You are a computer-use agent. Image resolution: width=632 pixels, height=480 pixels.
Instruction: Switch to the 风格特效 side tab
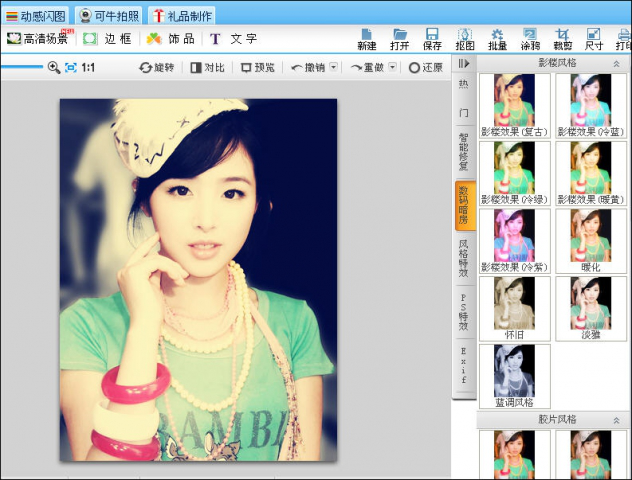coord(464,258)
